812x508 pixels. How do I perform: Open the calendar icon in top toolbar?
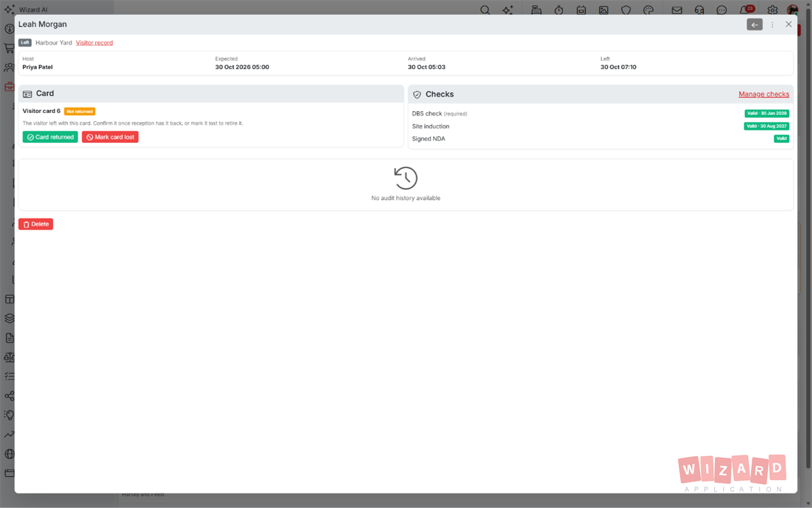pyautogui.click(x=581, y=10)
